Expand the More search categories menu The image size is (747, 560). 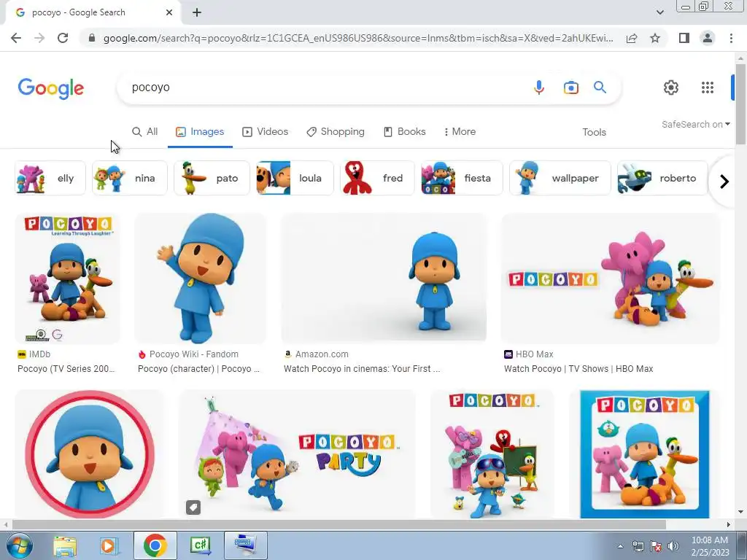[x=460, y=132]
